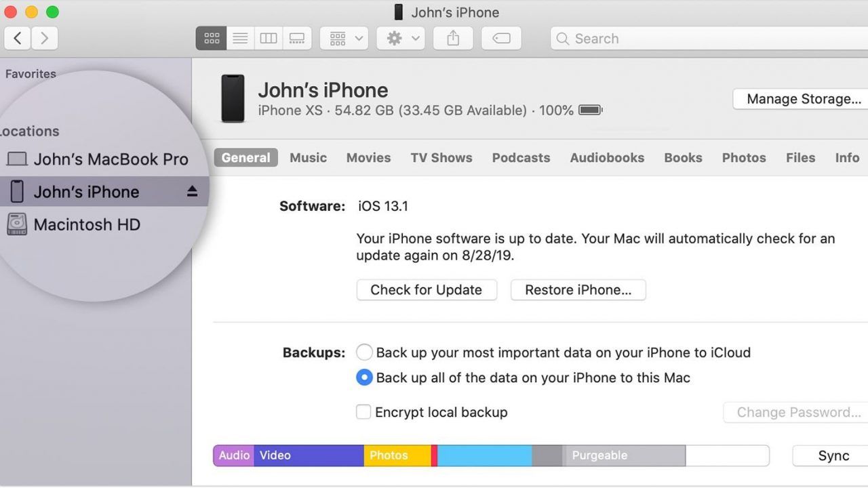
Task: Eject John's iPhone from sidebar
Action: 192,192
